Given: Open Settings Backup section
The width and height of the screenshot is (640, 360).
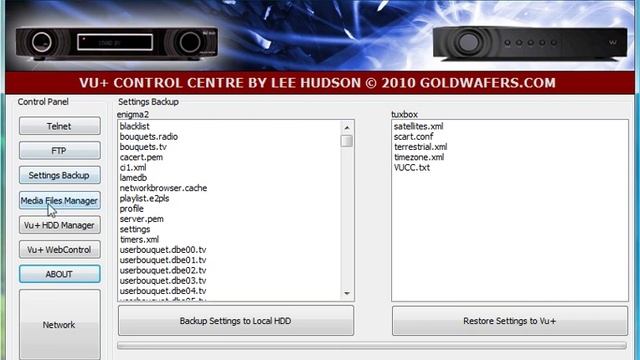Looking at the screenshot, I should click(60, 175).
